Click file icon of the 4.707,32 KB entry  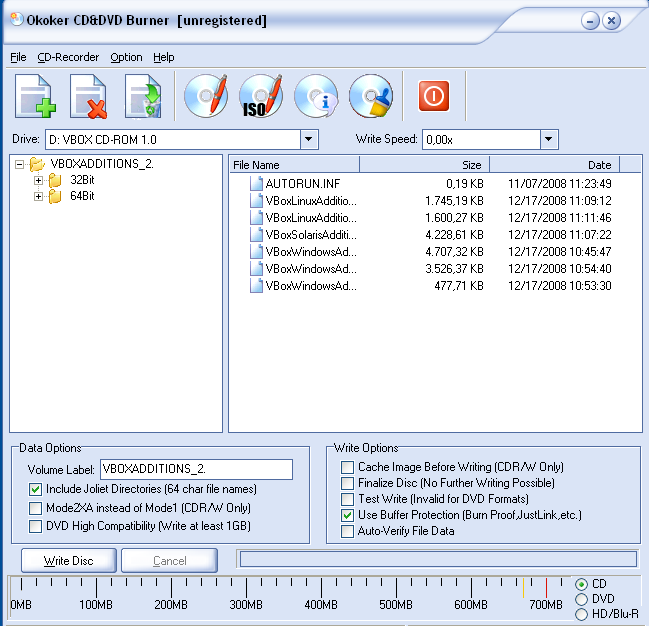coord(256,252)
